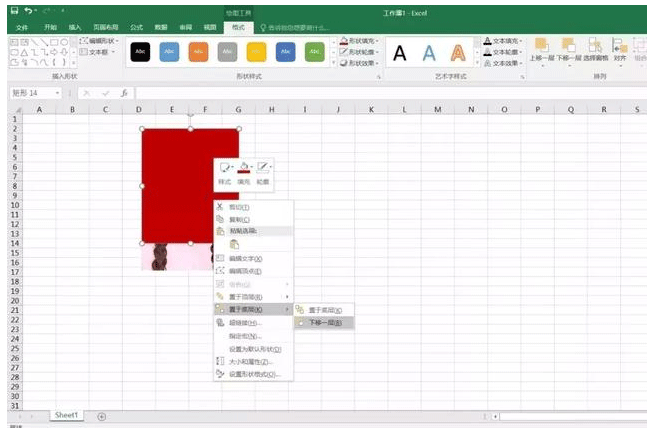Apply the orange Abc shape style
The image size is (664, 437).
[x=198, y=52]
